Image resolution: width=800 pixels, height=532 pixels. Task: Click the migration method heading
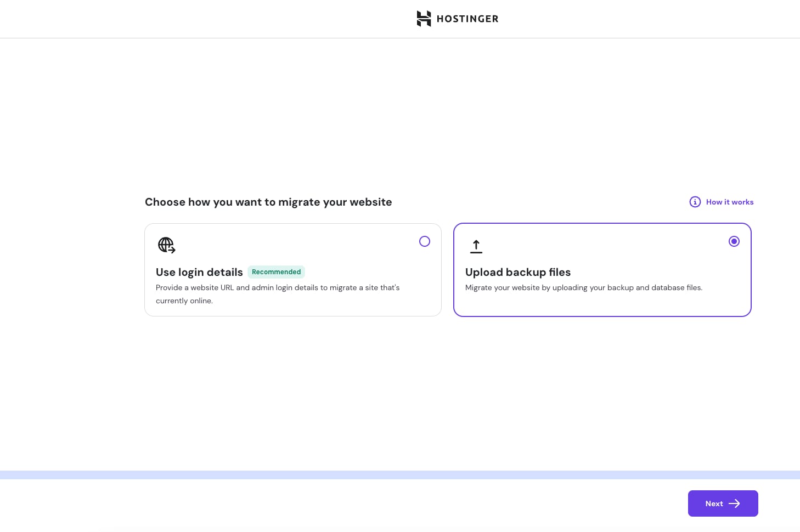point(268,202)
